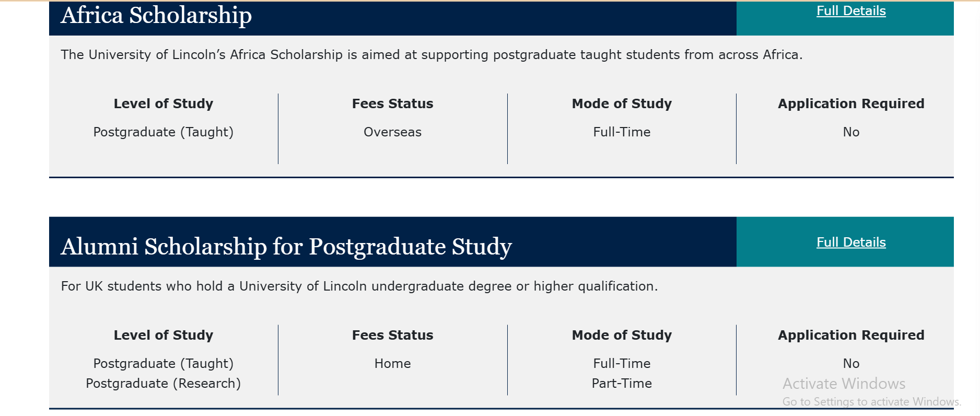Click the Africa Scholarship description sentence
The image size is (980, 416).
(x=431, y=55)
